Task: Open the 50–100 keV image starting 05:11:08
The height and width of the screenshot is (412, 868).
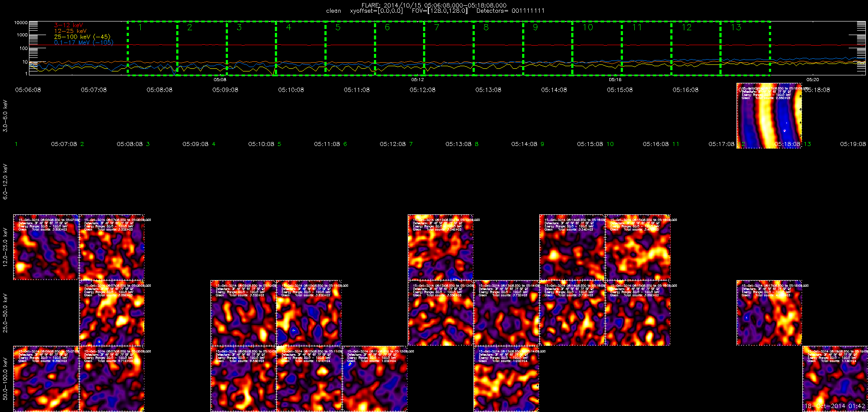Action: tap(375, 379)
